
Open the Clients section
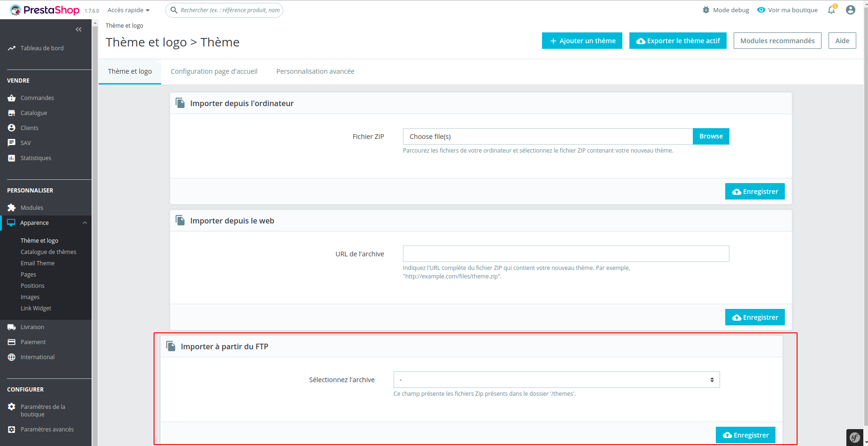point(29,128)
